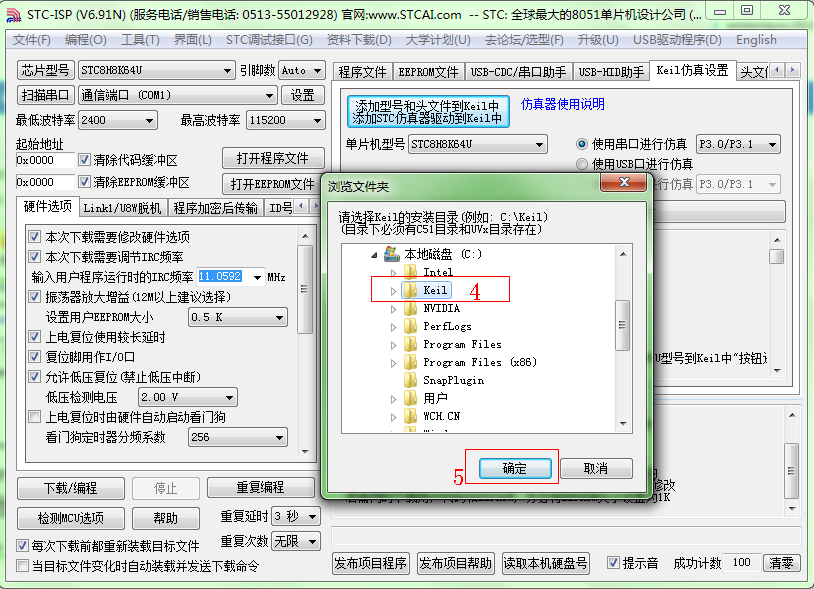Toggle 复位脚用作I/O口 checkbox
This screenshot has width=814, height=589.
[35, 357]
